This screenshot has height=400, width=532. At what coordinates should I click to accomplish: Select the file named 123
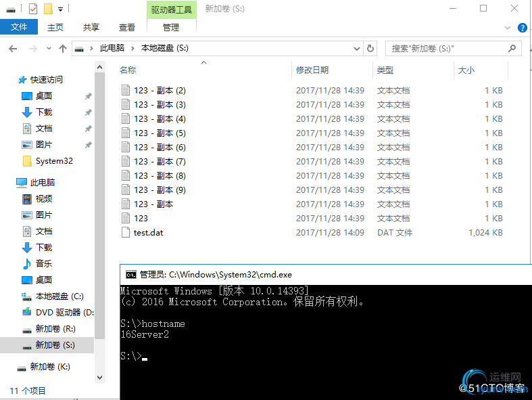pyautogui.click(x=141, y=219)
